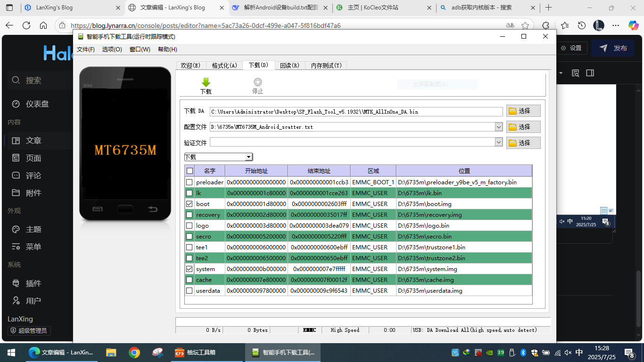
Task: Uncheck the system partition checkbox
Action: click(190, 269)
